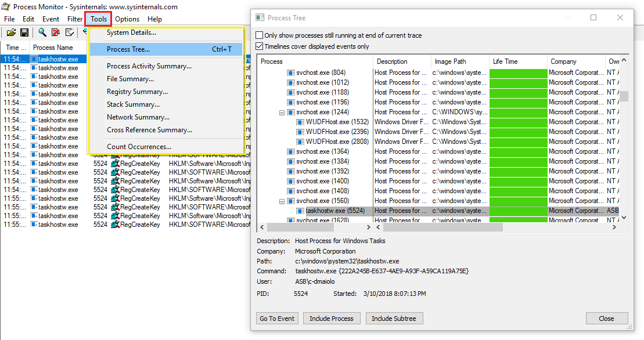The image size is (644, 340).
Task: Click the Life Time bar for svchost.exe (1400)
Action: 519,181
